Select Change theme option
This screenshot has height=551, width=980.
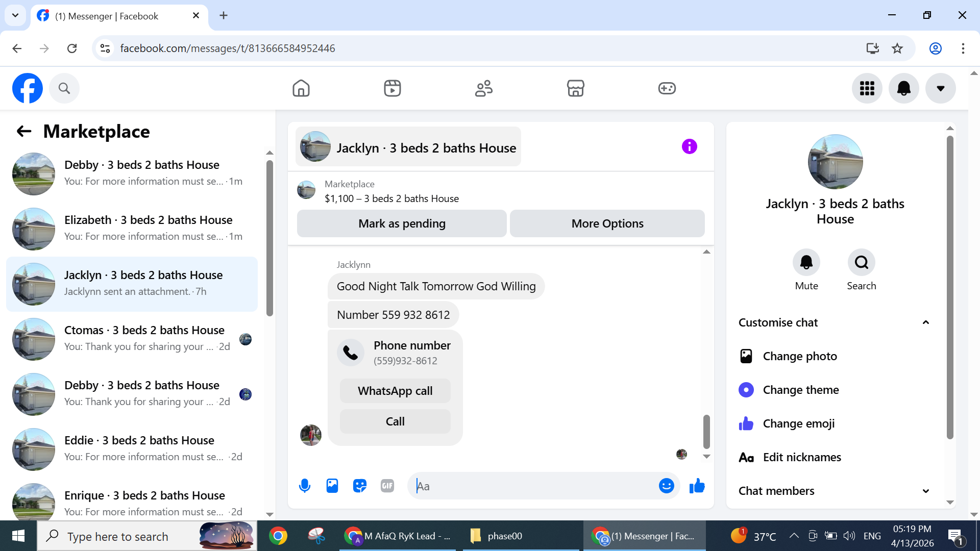tap(835, 390)
